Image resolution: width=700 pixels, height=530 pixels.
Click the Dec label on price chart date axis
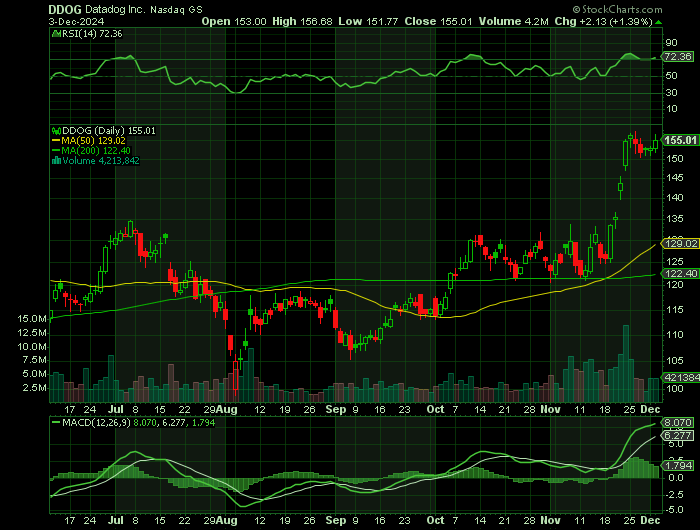click(x=650, y=409)
